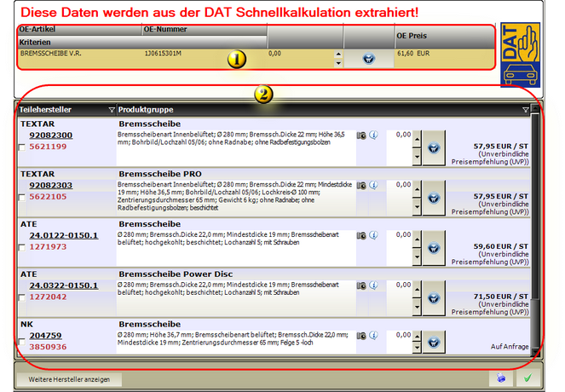The height and width of the screenshot is (392, 565).
Task: Decrease the quantity for ATE 24.0322-0150.1
Action: tap(417, 307)
